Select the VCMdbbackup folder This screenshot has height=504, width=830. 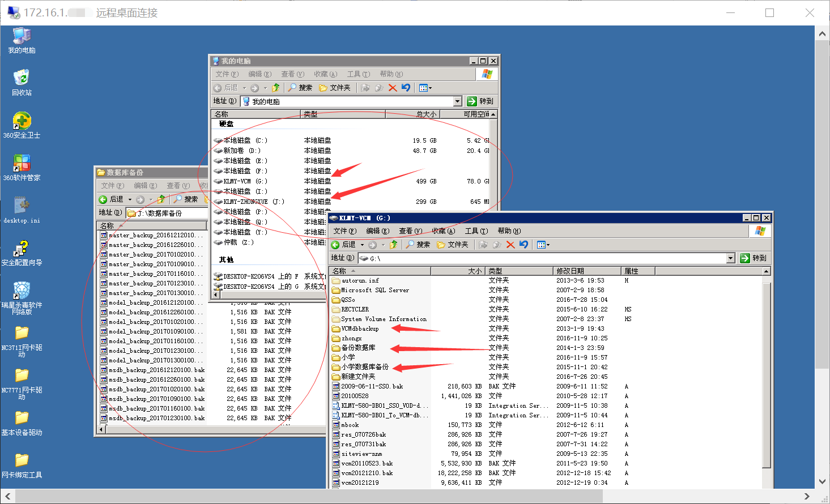[359, 328]
